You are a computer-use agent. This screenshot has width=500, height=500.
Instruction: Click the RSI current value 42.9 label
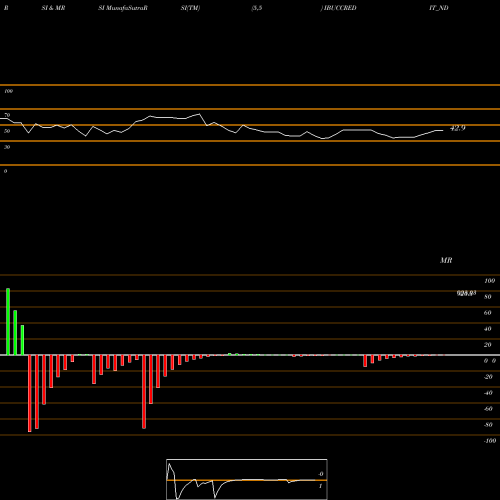[457, 128]
